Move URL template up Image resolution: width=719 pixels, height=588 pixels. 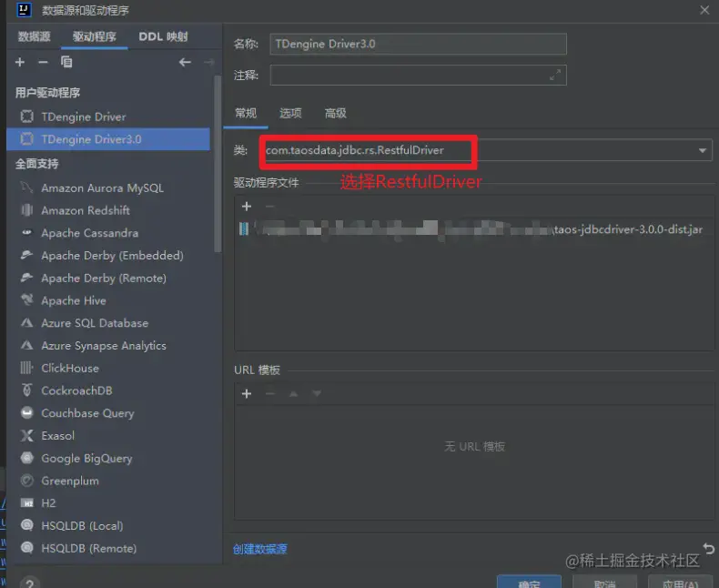point(293,393)
